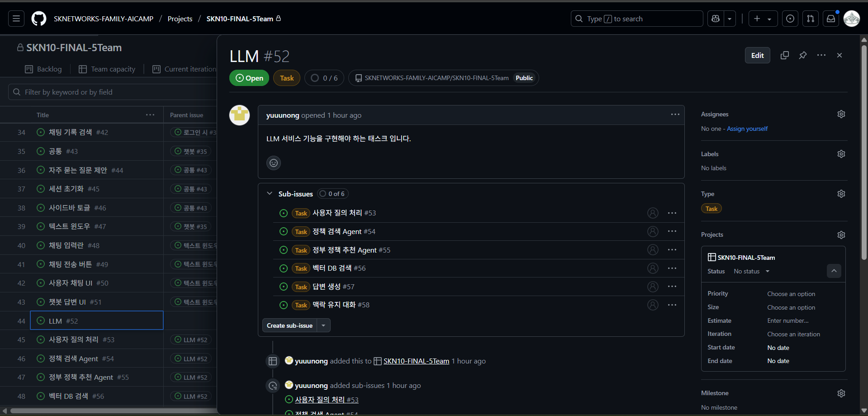
Task: Collapse the project fields chevron
Action: point(834,271)
